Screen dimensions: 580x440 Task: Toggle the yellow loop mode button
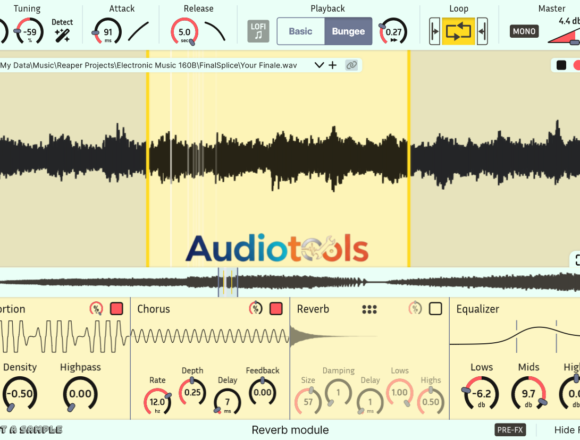coord(458,31)
